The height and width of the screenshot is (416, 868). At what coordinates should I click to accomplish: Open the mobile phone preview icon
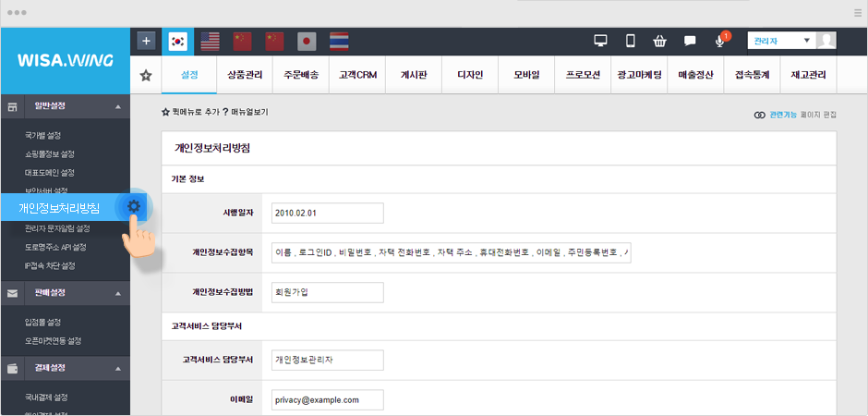coord(630,41)
